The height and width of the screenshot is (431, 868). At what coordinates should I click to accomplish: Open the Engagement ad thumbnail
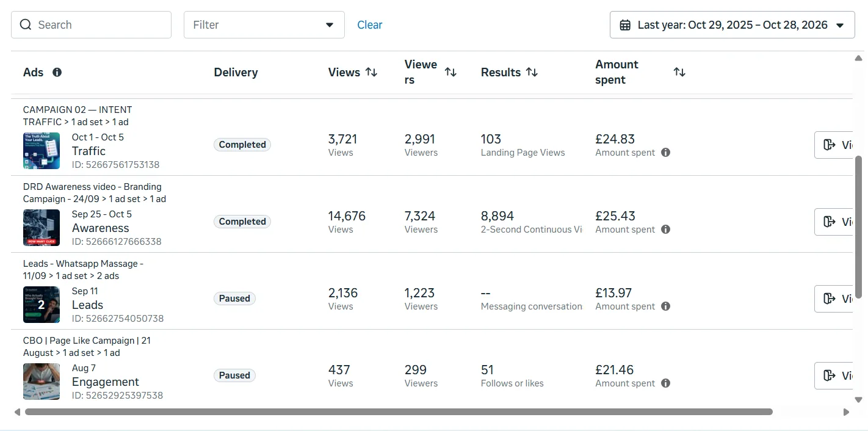42,382
